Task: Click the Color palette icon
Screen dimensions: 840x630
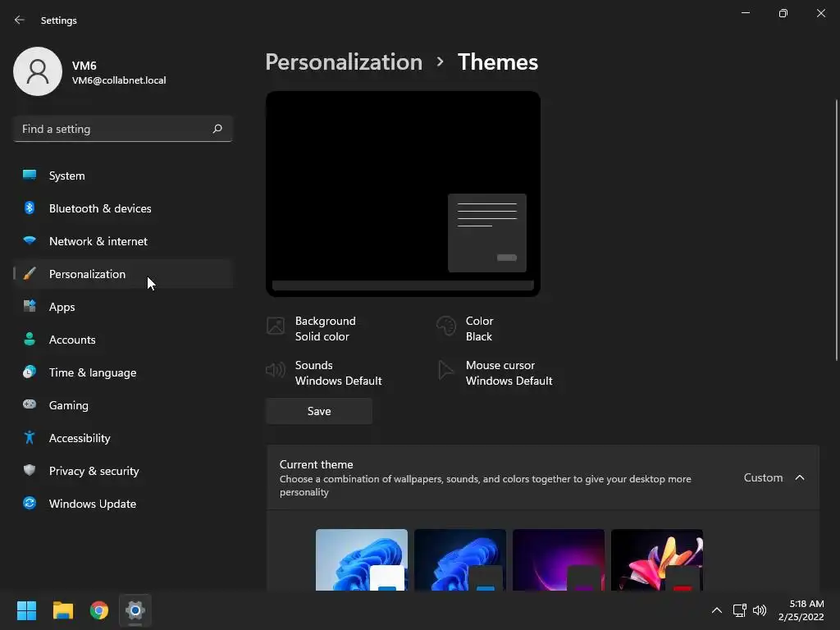Action: 445,326
